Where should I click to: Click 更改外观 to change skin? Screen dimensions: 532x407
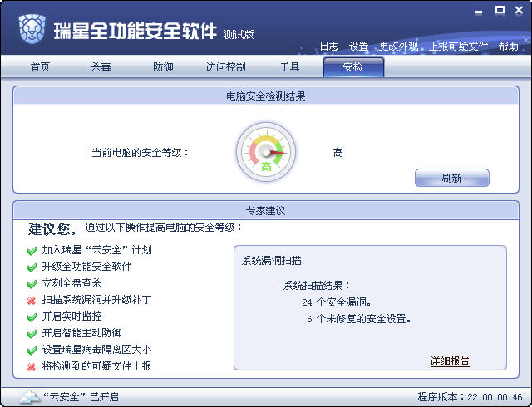tap(398, 47)
